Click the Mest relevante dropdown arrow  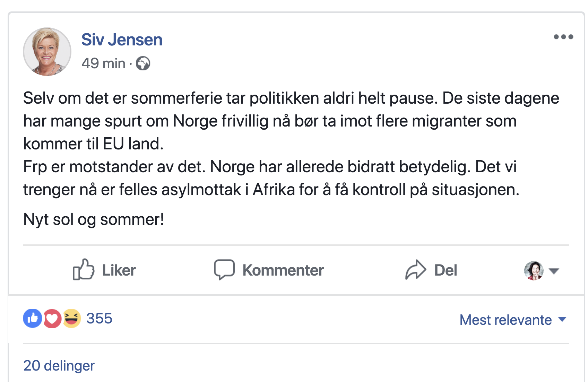pyautogui.click(x=562, y=319)
